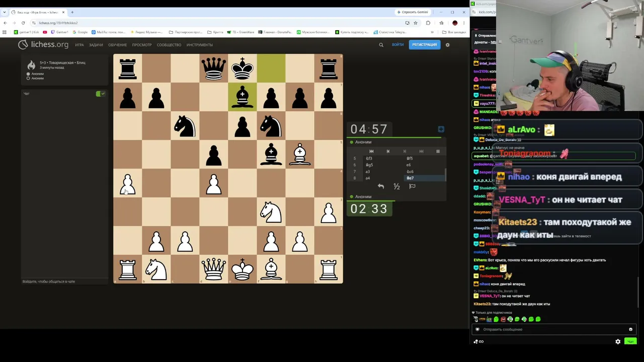The width and height of the screenshot is (644, 362).
Task: Open the YouTube bookmark icon
Action: 45,32
